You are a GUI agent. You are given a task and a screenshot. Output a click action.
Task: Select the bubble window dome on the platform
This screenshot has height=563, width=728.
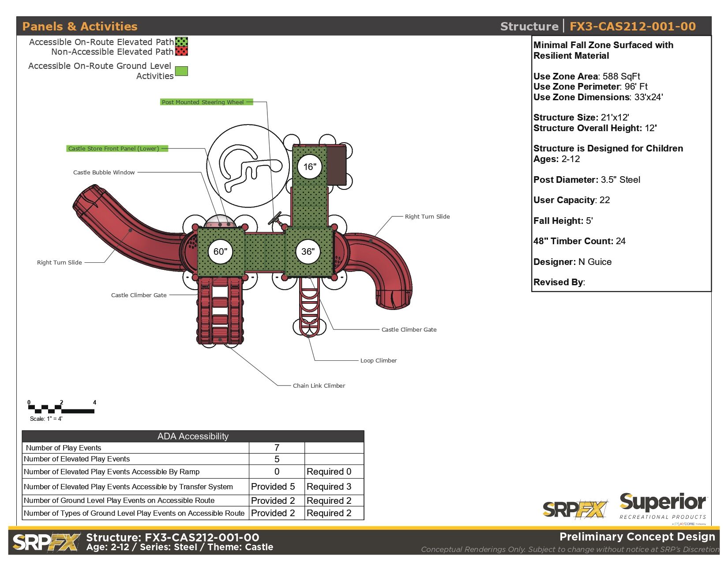(x=220, y=222)
